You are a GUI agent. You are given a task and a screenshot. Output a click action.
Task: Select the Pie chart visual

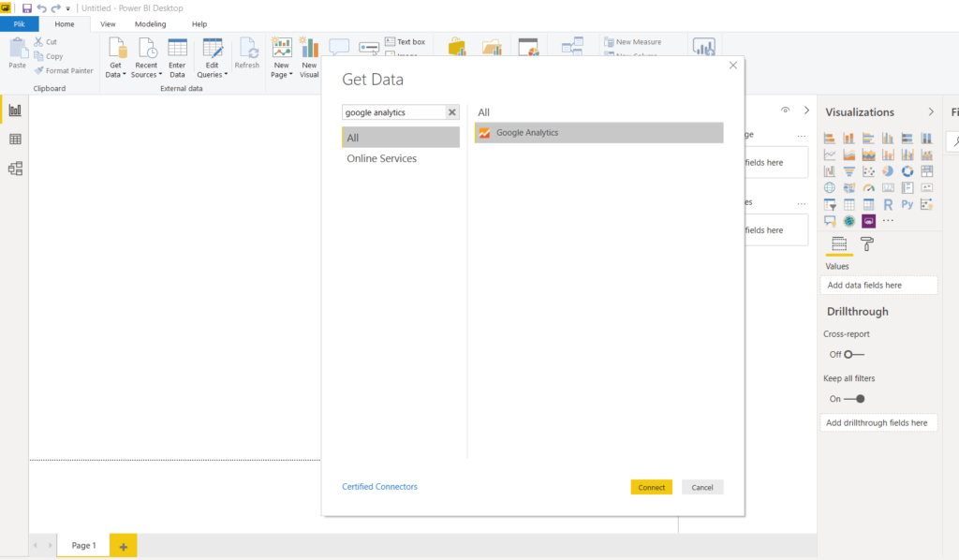pos(888,171)
